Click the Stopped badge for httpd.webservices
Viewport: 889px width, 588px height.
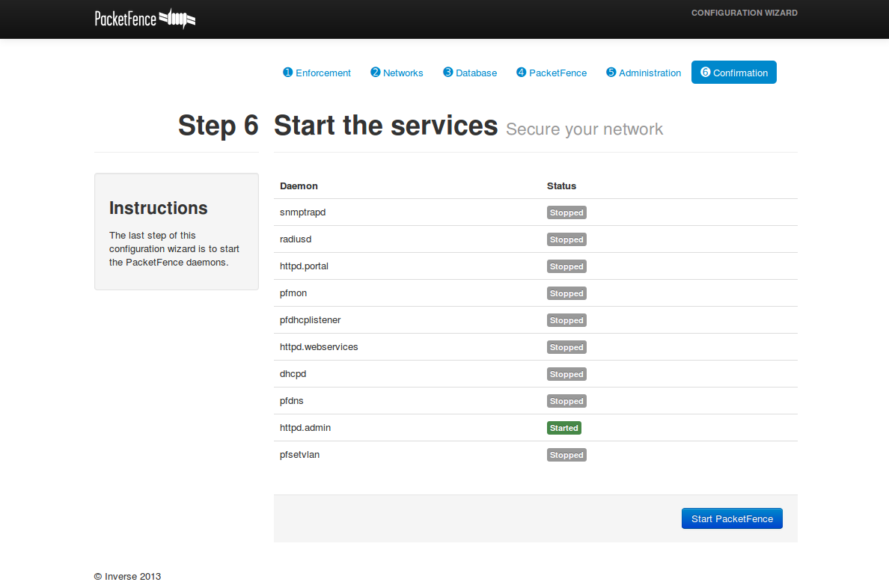click(x=566, y=347)
